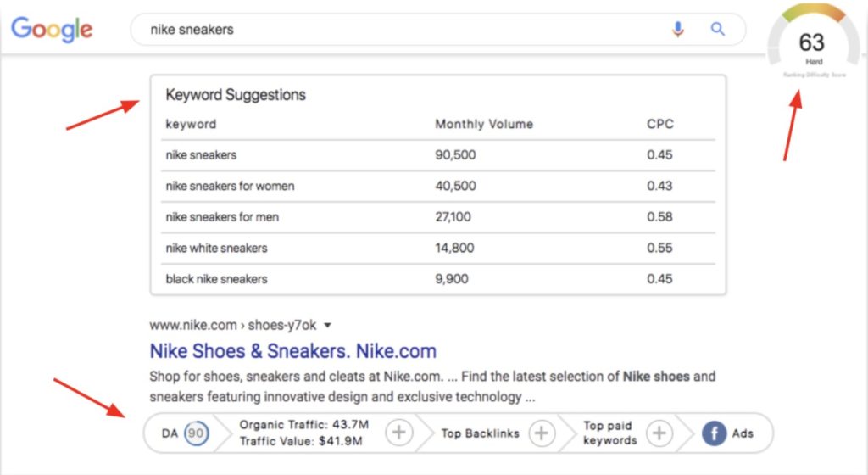The height and width of the screenshot is (475, 868).
Task: Click monthly volume value 27,100
Action: [x=453, y=217]
